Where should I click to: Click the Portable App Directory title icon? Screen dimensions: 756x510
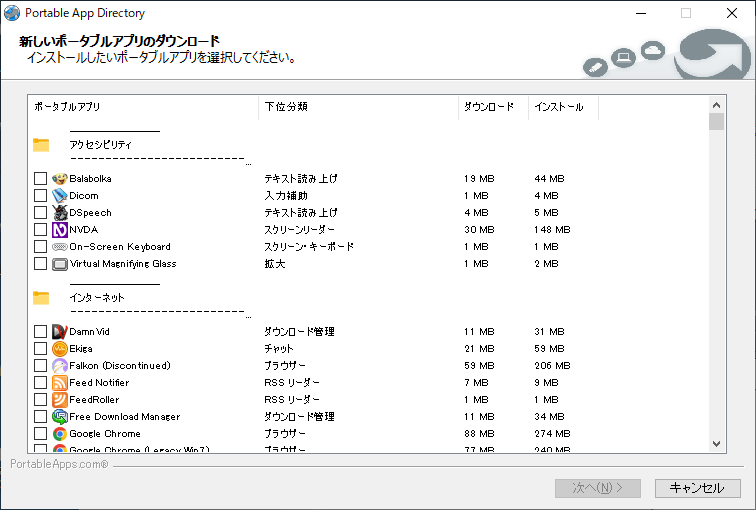pyautogui.click(x=12, y=13)
